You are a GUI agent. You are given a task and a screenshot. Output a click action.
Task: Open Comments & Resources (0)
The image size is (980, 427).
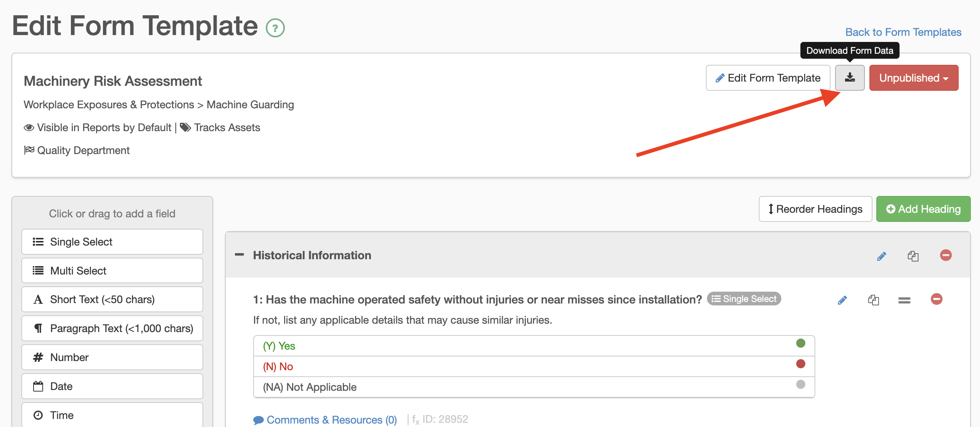point(325,419)
